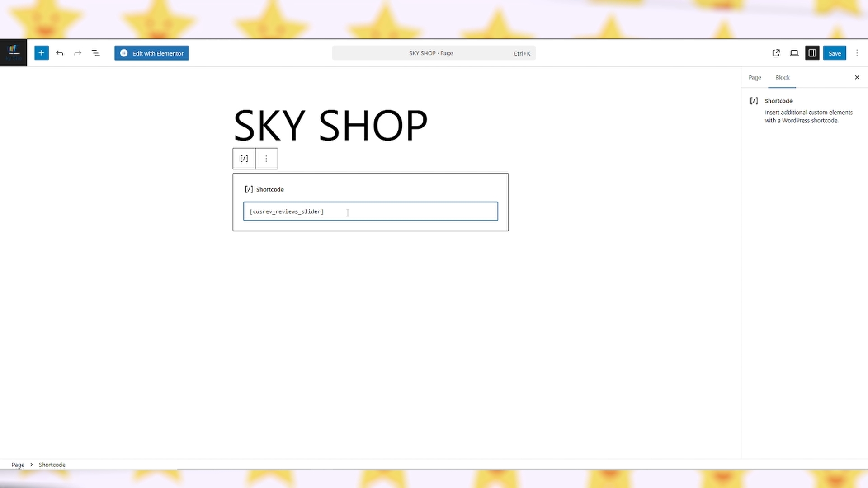
Task: Click the Shortcode block type icon
Action: [x=244, y=159]
